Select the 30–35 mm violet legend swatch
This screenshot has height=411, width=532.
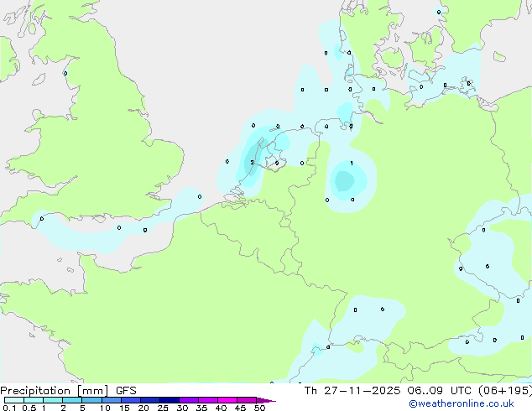tap(189, 400)
